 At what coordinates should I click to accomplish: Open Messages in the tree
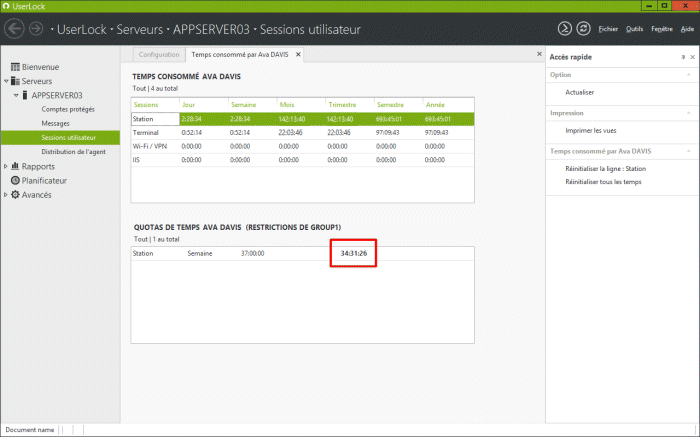tap(55, 123)
